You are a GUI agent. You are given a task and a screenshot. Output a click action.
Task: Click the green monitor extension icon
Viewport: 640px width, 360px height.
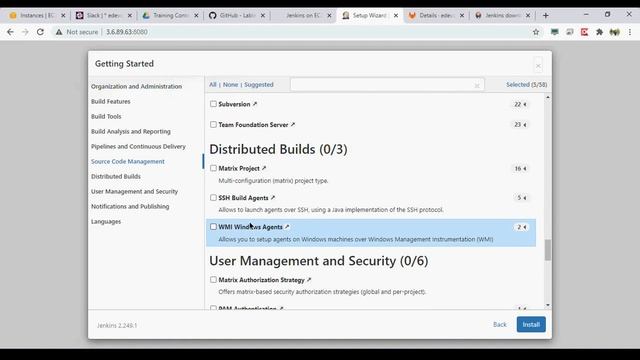click(554, 32)
